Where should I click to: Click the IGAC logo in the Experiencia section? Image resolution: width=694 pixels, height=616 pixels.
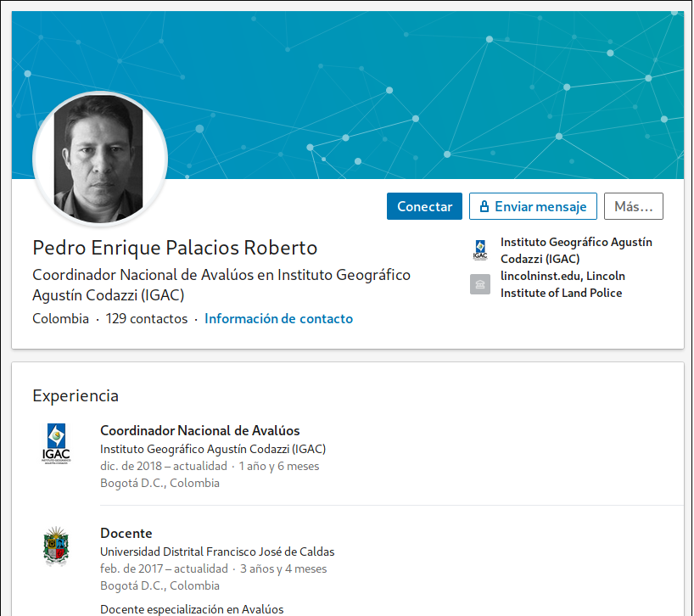56,444
